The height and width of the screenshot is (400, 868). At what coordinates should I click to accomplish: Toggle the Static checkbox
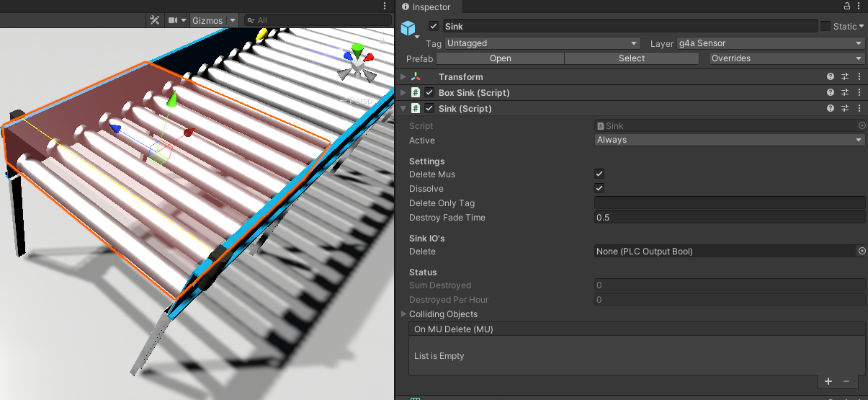pos(825,26)
